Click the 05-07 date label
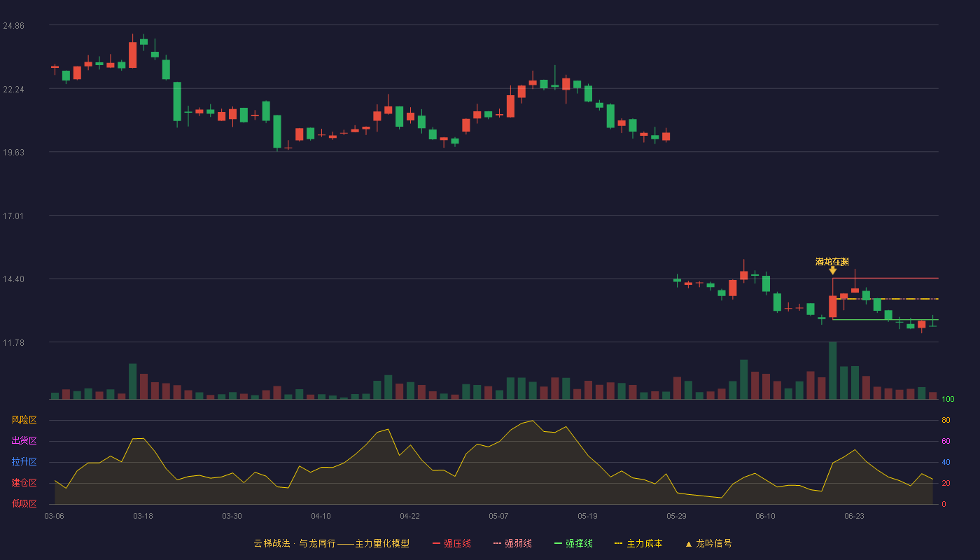Image resolution: width=980 pixels, height=560 pixels. 498,516
